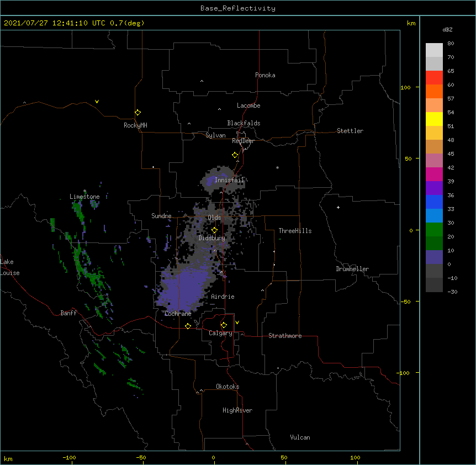Click the RockyMH map label
Screen dimensions: 476x465
pos(135,125)
